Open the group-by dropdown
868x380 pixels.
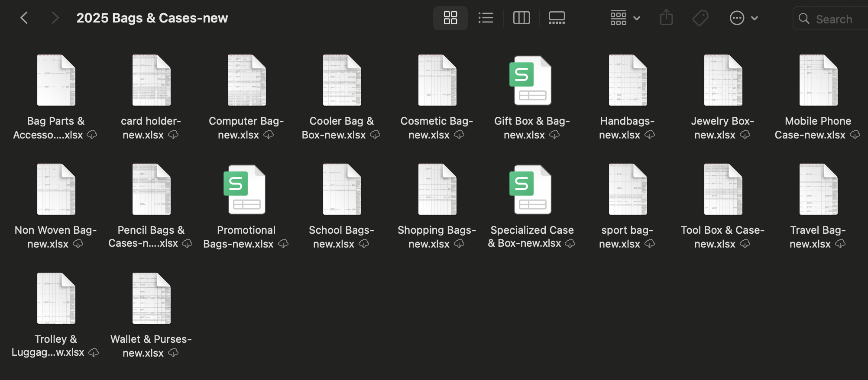click(x=625, y=18)
